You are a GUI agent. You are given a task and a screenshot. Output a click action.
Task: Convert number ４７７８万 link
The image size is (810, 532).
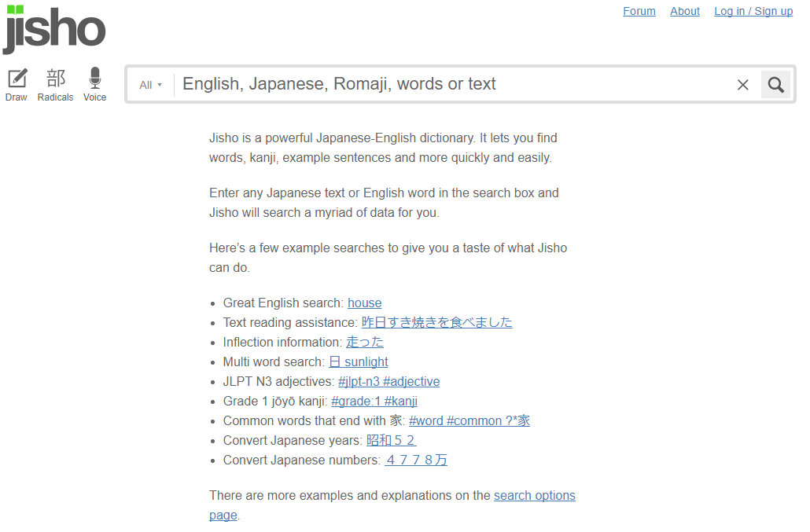coord(416,460)
